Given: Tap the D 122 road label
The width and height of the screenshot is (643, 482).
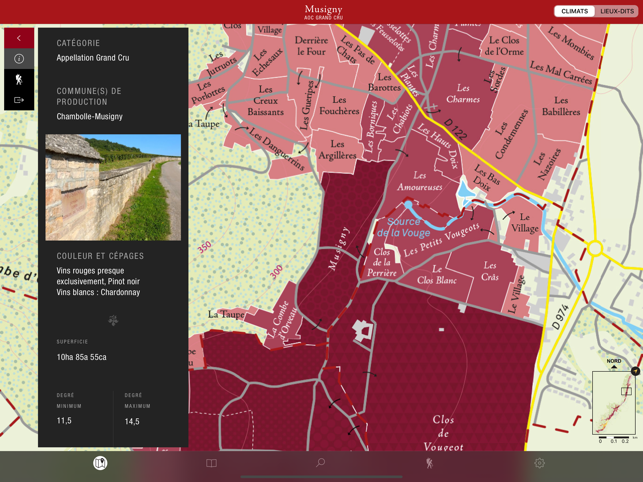Looking at the screenshot, I should [456, 129].
